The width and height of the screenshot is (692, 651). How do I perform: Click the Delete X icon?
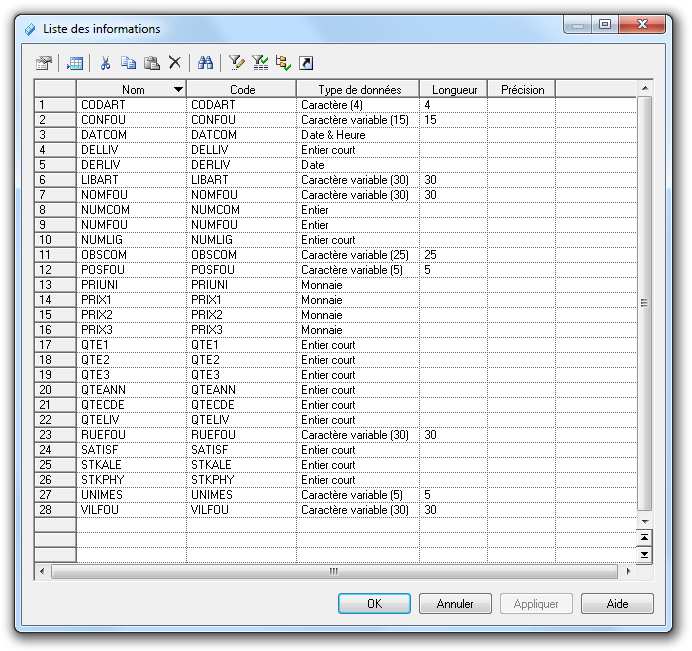[x=174, y=63]
